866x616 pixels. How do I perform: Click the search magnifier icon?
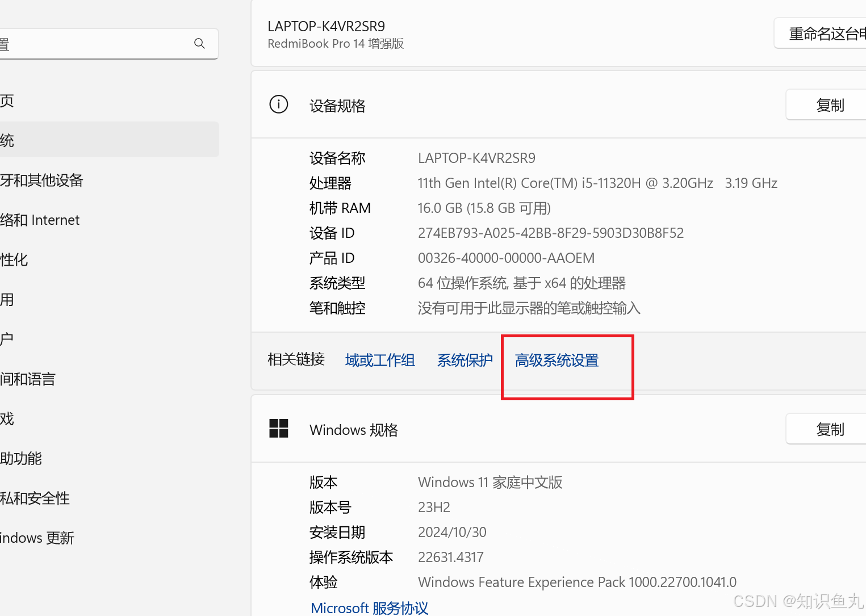click(x=199, y=43)
